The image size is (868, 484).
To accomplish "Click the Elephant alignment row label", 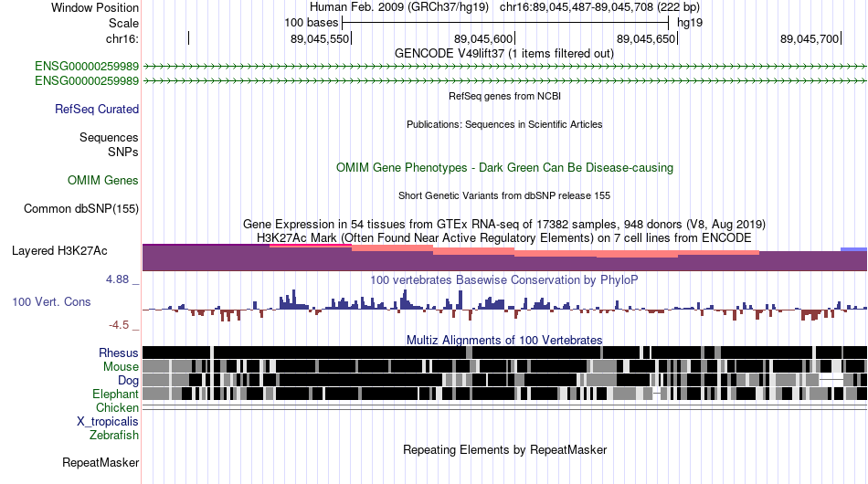I will coord(115,394).
